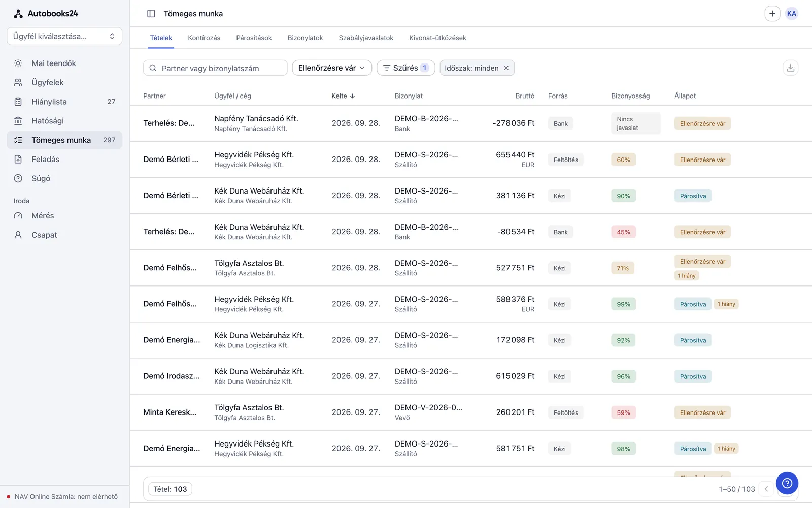Expand the Ügyfél kiválasztása selector
The width and height of the screenshot is (812, 508).
pyautogui.click(x=64, y=36)
